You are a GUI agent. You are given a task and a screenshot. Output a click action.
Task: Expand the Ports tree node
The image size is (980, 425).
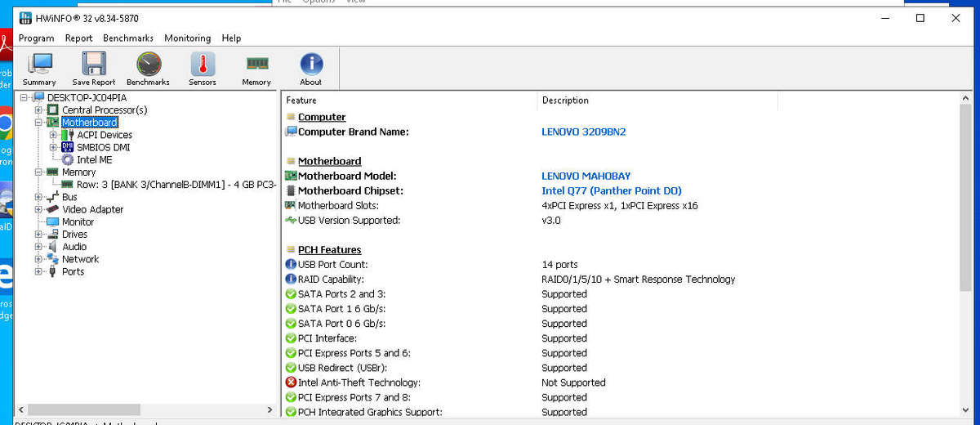[38, 271]
